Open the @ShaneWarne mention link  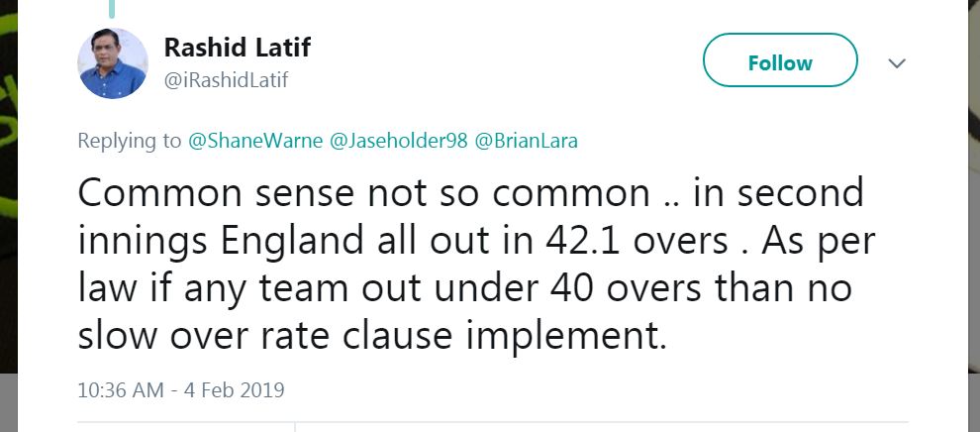click(253, 141)
